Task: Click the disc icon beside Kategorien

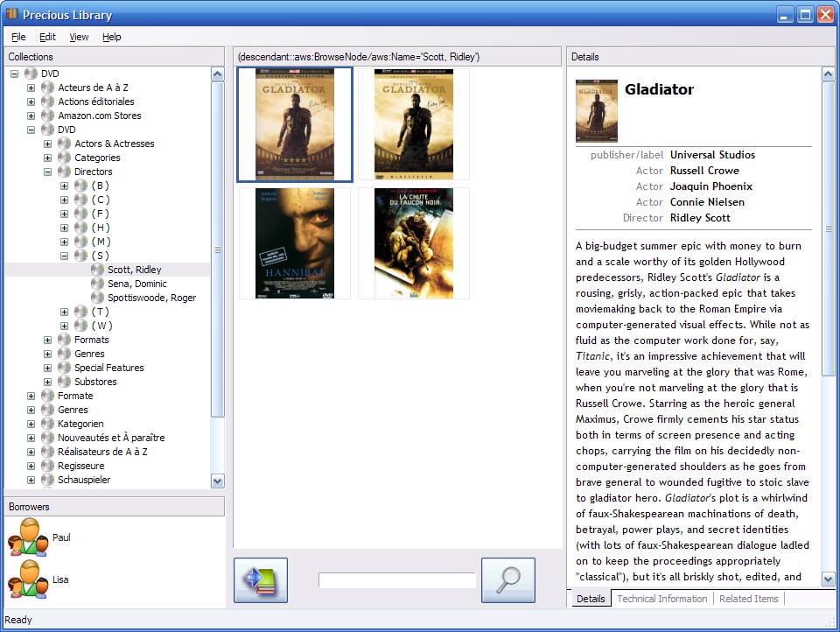Action: click(x=47, y=424)
